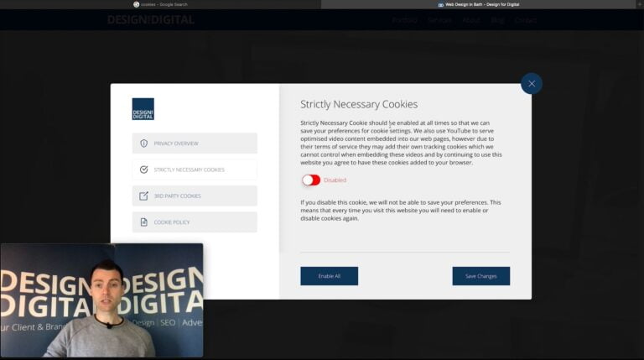Open the Blog navigation link
Screen dimensions: 644x360
(497, 20)
